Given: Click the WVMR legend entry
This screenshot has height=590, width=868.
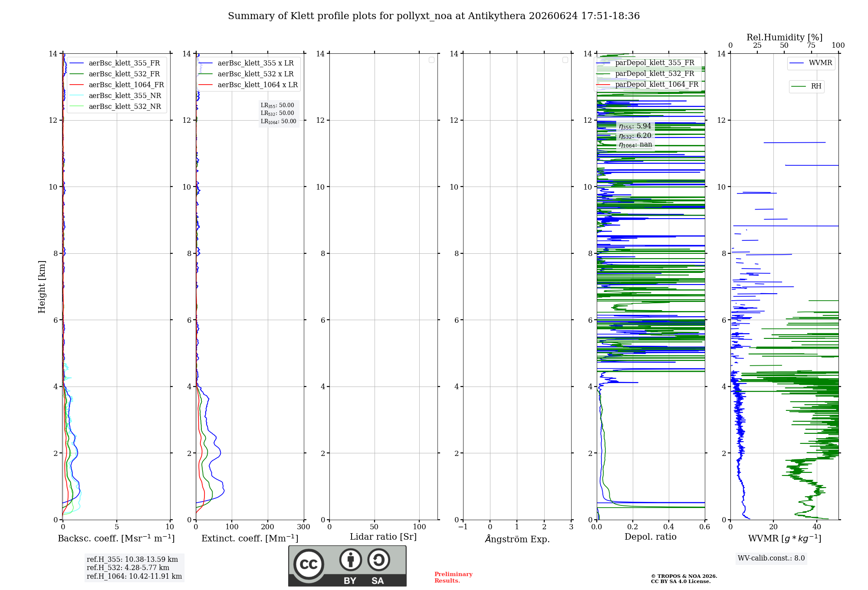Looking at the screenshot, I should [x=811, y=63].
